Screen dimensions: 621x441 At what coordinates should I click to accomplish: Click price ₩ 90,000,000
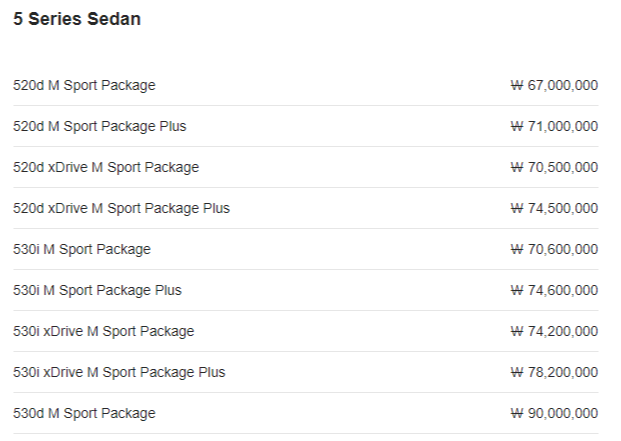(554, 413)
